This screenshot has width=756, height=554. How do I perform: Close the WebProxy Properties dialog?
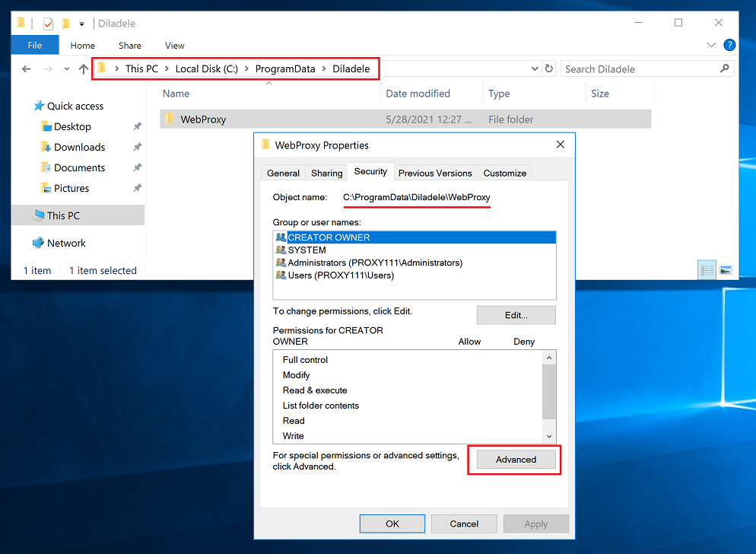(x=561, y=145)
